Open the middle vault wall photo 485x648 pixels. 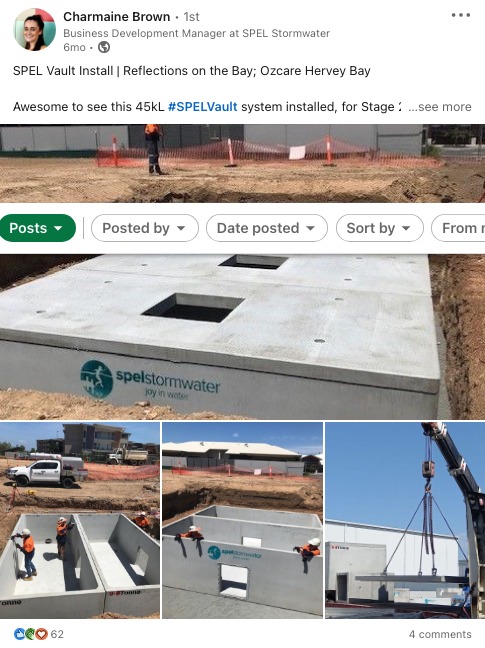(x=242, y=520)
